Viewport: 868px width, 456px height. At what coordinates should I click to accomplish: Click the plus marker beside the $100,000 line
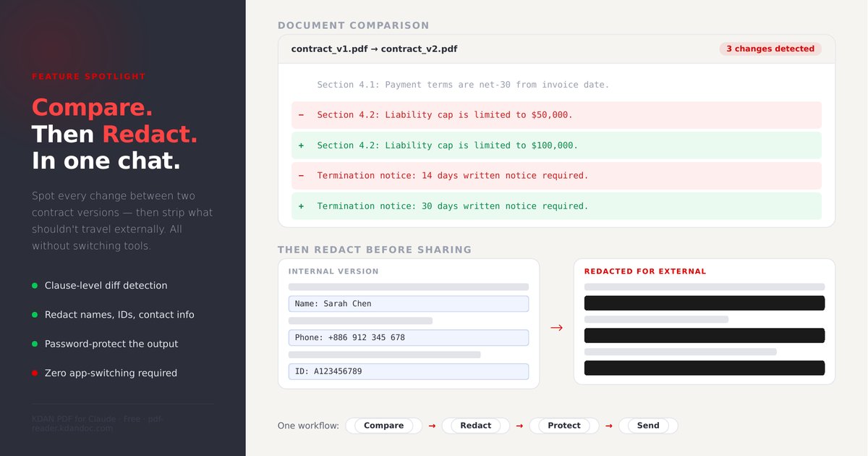click(x=301, y=145)
